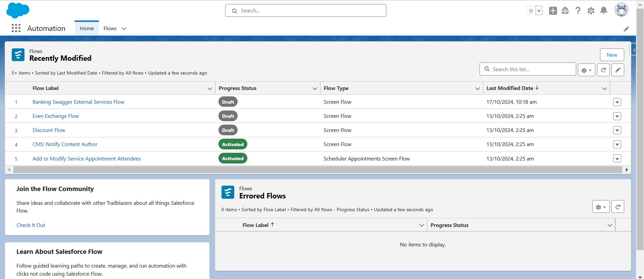
Task: Open the Even Exchange Flow link
Action: [56, 116]
